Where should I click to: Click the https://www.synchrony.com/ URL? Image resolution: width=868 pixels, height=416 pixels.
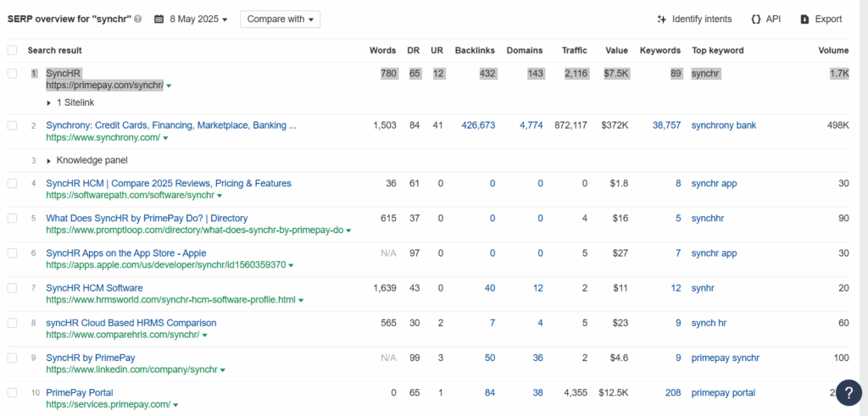[x=103, y=137]
